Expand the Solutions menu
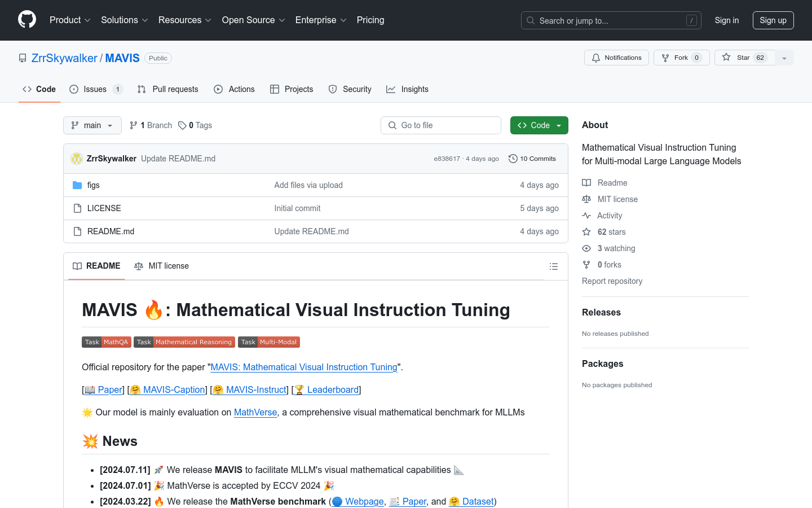 125,20
